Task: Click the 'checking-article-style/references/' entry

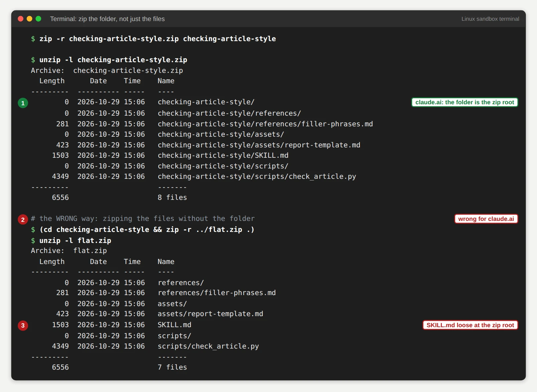Action: tap(229, 113)
